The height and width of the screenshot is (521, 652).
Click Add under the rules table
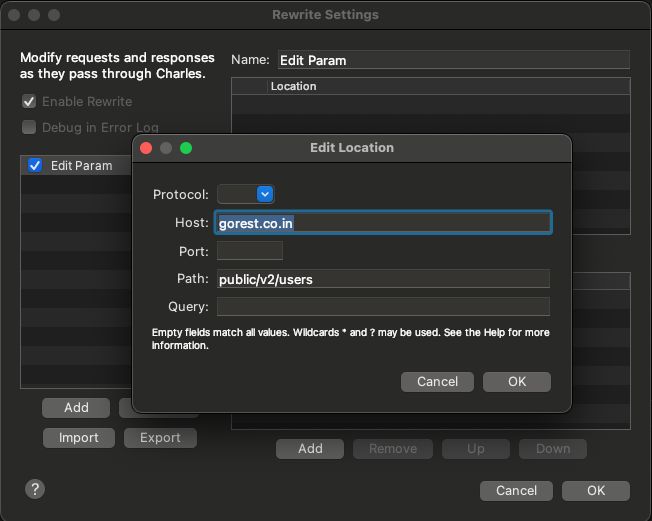310,449
